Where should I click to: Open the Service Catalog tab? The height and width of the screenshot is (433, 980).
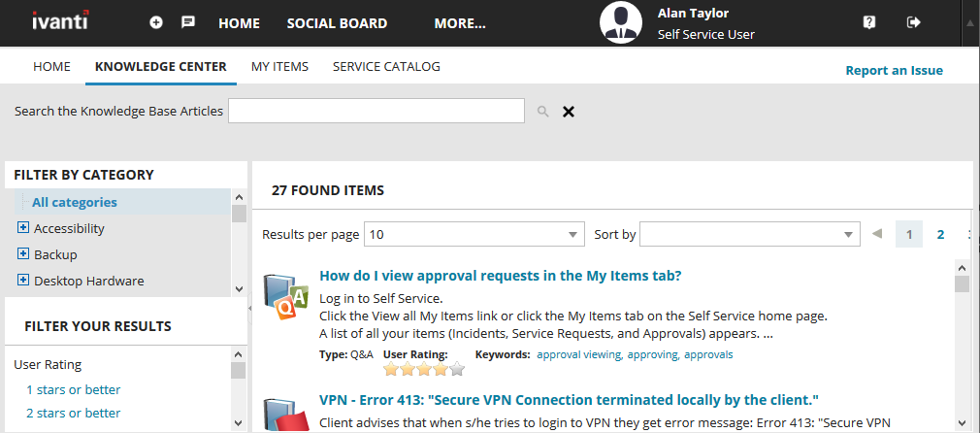[x=386, y=67]
